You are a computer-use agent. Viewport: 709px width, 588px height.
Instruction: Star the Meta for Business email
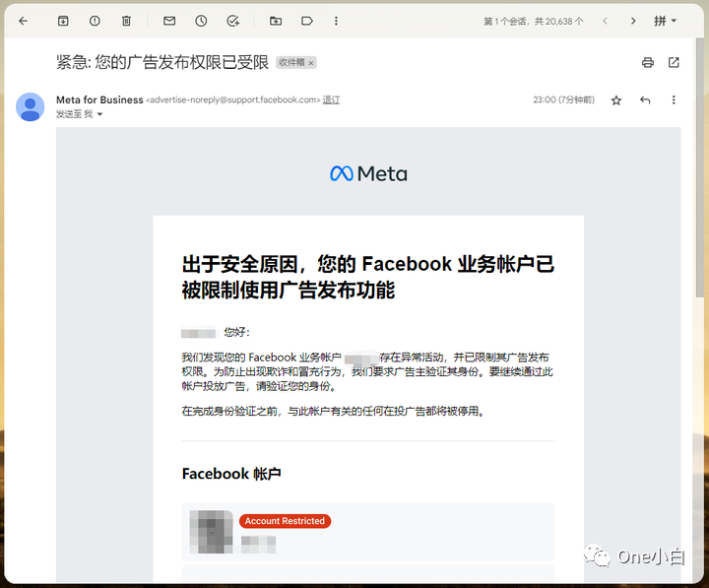pos(616,100)
